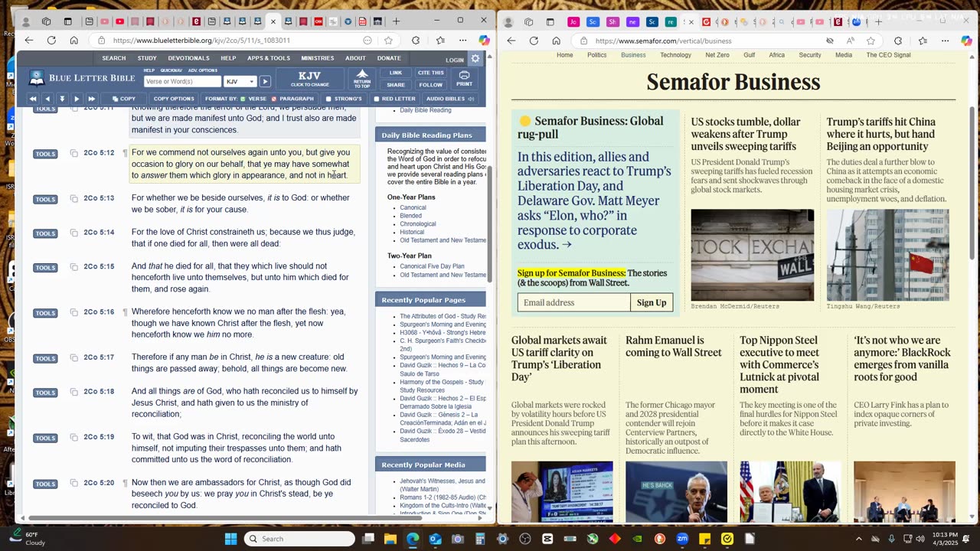Go to previous verse left arrow
Screen dimensions: 980x551
(47, 99)
